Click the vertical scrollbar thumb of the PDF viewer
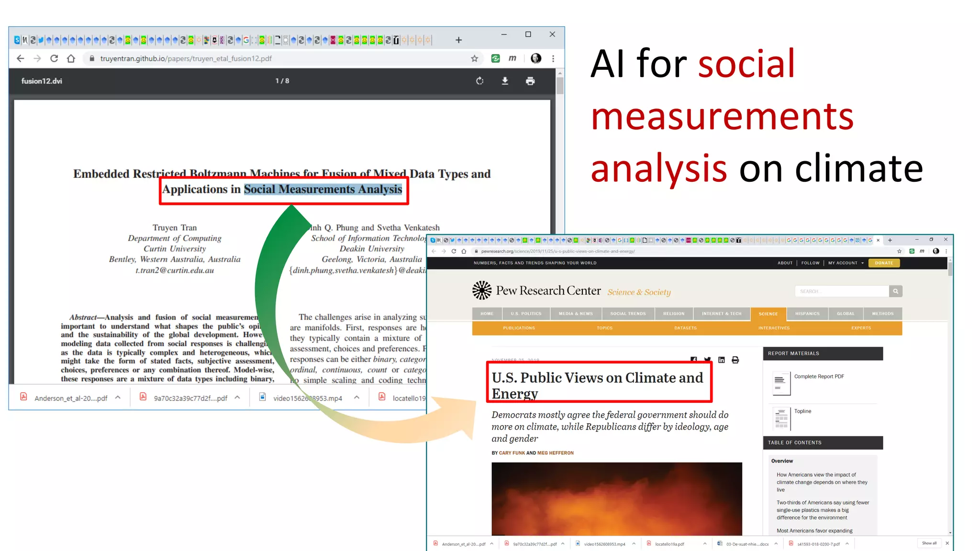The image size is (980, 551). point(560,85)
